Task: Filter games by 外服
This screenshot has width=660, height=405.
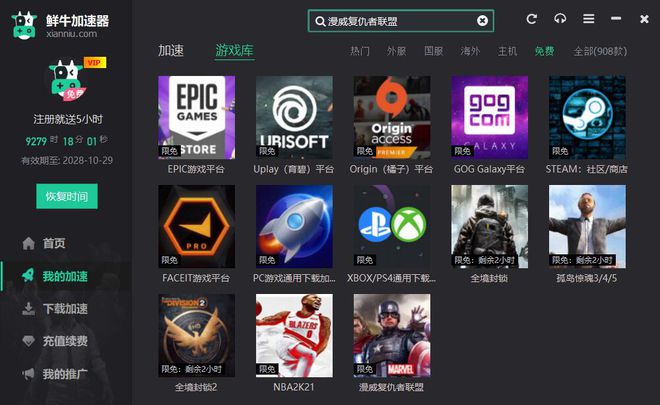Action: (x=397, y=51)
